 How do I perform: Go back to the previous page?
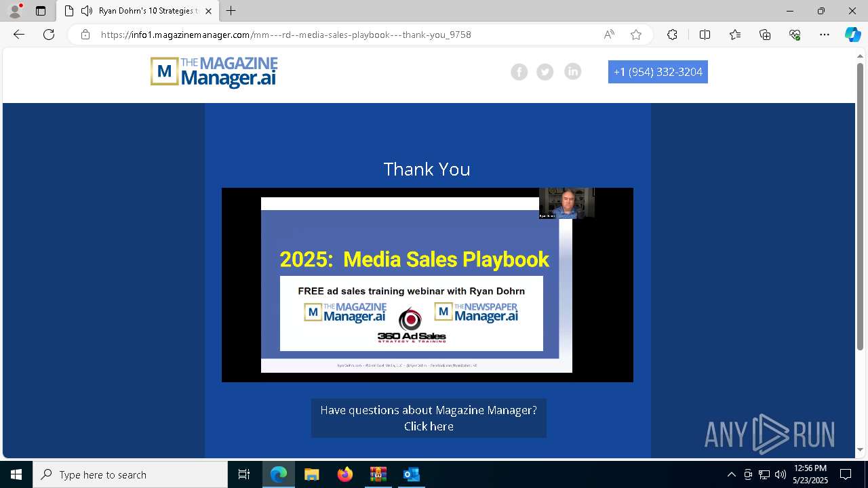point(19,35)
